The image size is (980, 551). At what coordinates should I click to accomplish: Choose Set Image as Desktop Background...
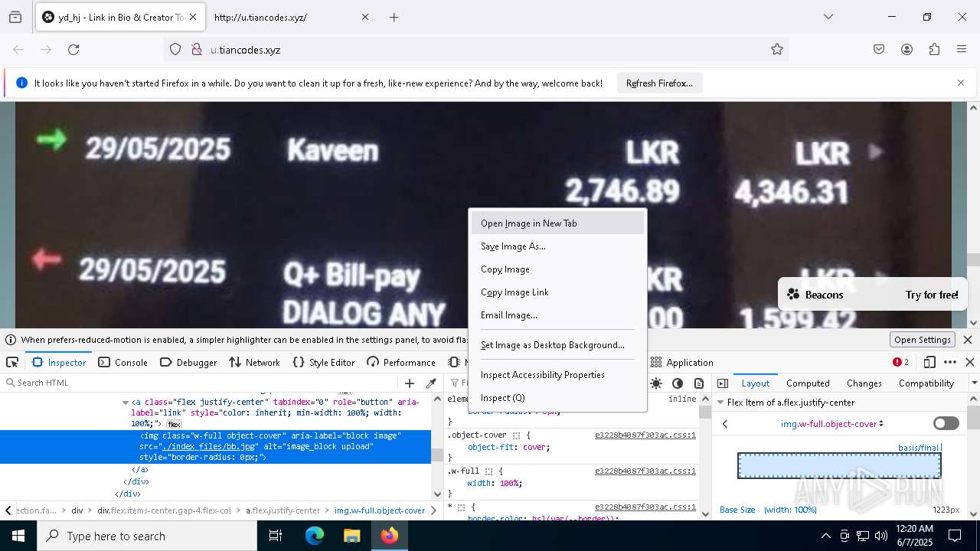tap(557, 345)
